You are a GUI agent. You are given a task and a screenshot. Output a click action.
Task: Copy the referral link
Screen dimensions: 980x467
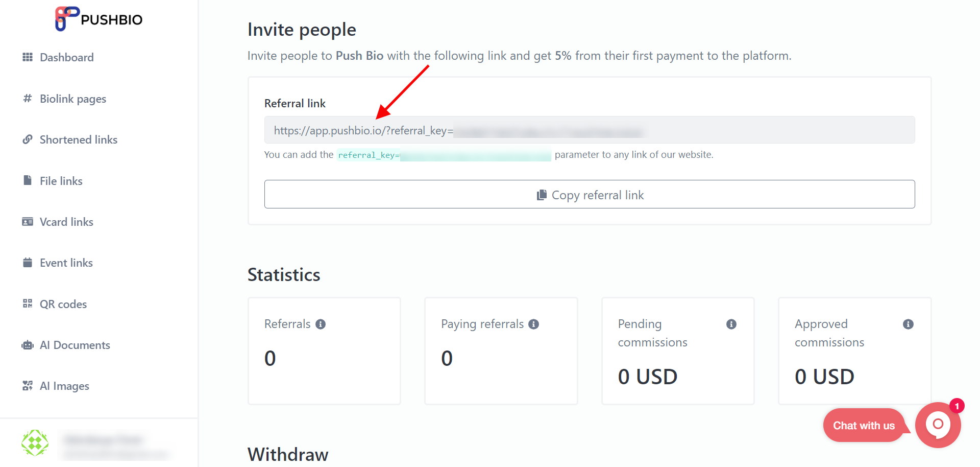click(590, 194)
